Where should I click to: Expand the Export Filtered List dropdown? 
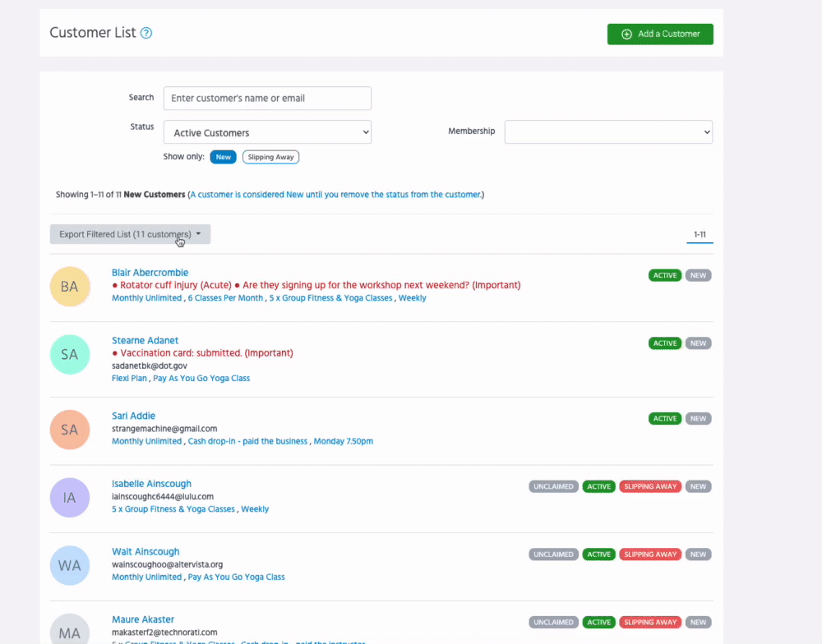coord(130,234)
